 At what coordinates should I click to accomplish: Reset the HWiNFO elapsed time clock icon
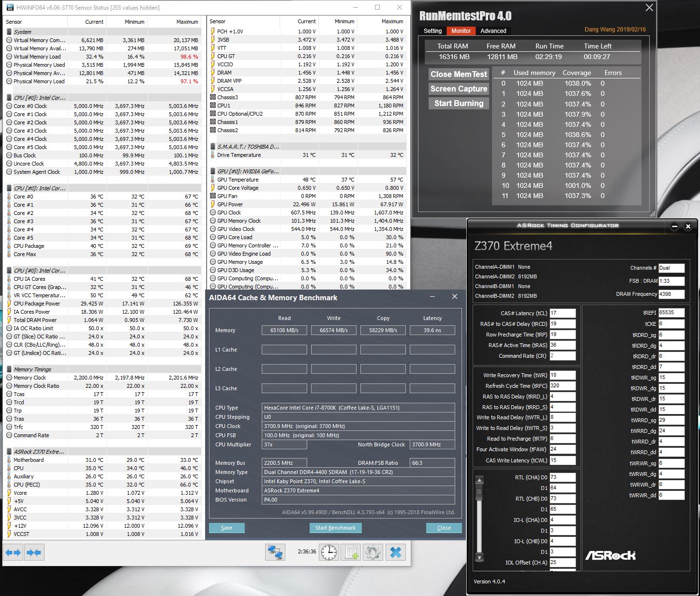(x=329, y=552)
